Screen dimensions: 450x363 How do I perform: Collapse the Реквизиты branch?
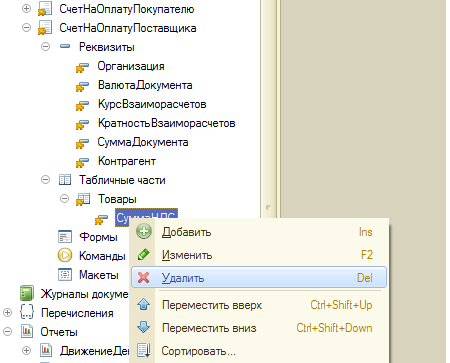pyautogui.click(x=46, y=47)
